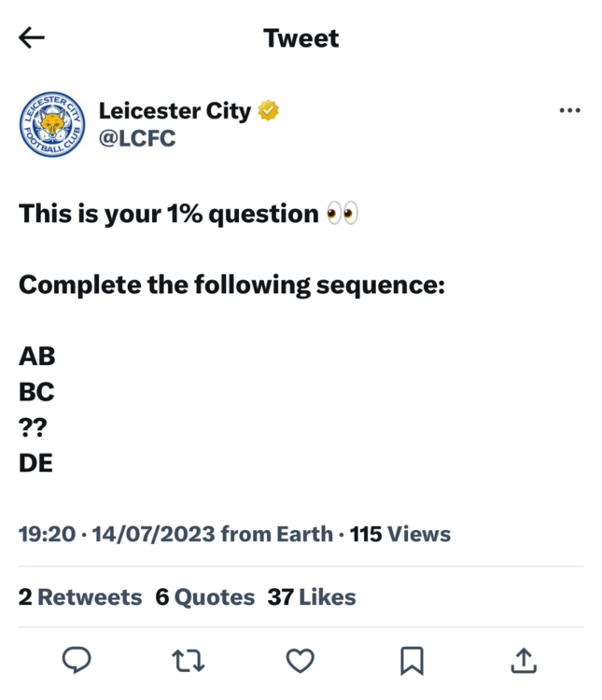Click the 19:20 14/07/2023 timestamp

[x=117, y=534]
